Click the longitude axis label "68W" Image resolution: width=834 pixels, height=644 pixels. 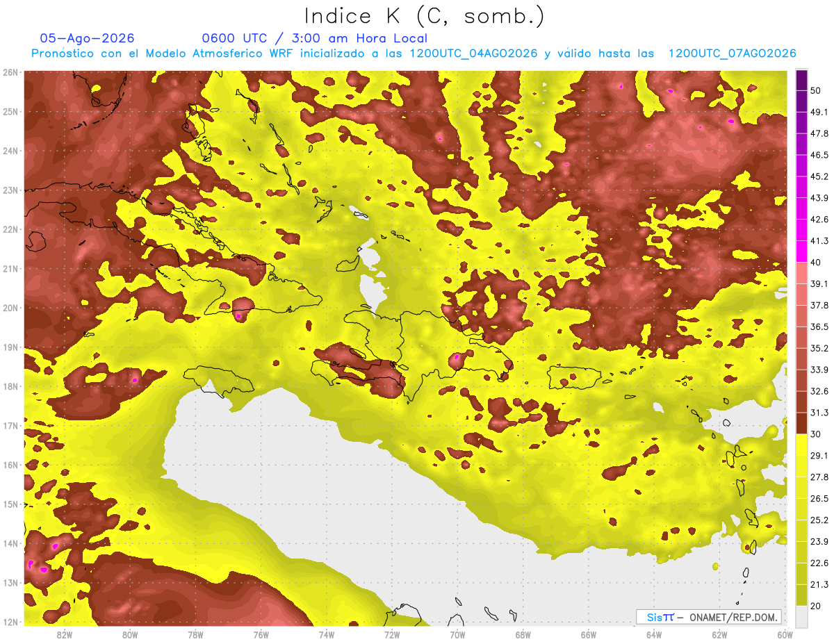523,634
